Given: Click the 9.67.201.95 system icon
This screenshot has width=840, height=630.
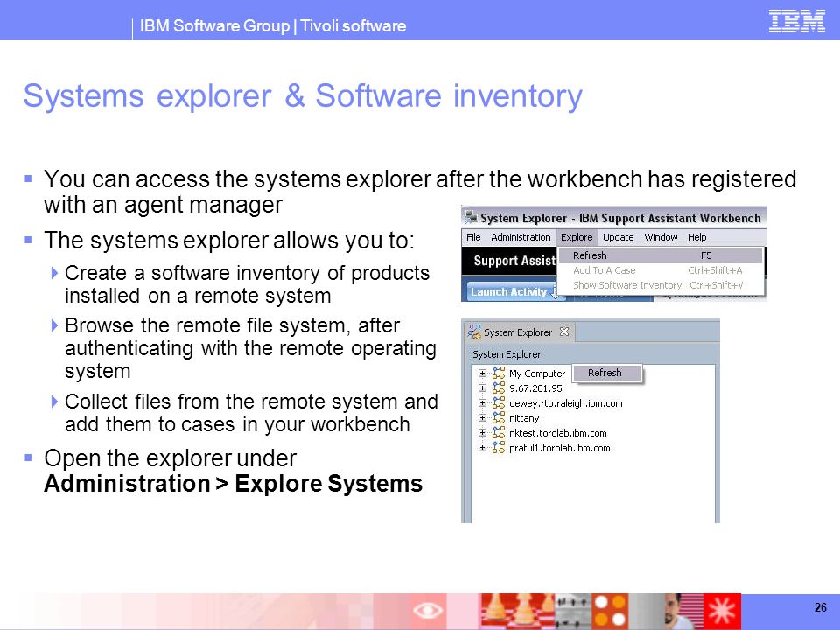Looking at the screenshot, I should [498, 388].
